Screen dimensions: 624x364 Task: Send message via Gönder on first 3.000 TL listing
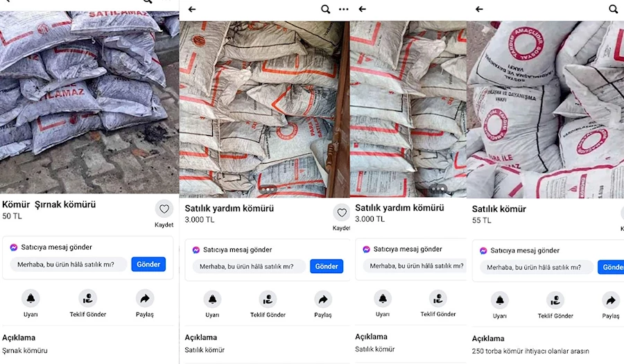[327, 266]
